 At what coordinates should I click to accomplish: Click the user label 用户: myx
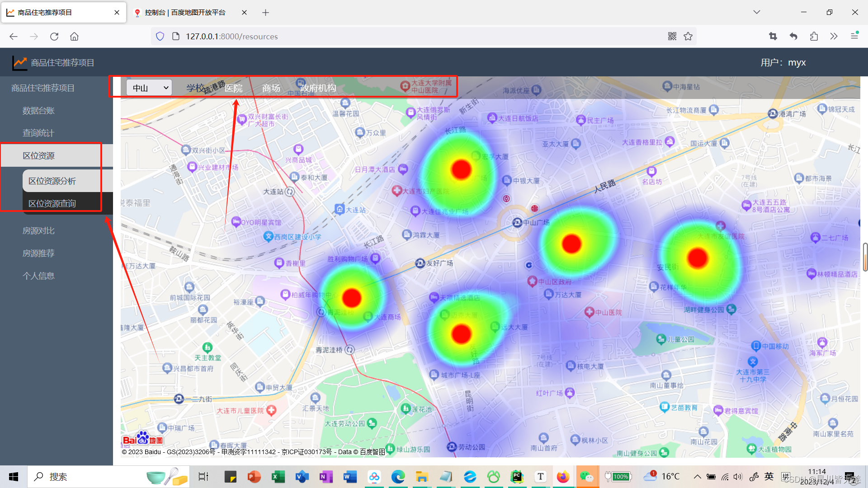783,63
